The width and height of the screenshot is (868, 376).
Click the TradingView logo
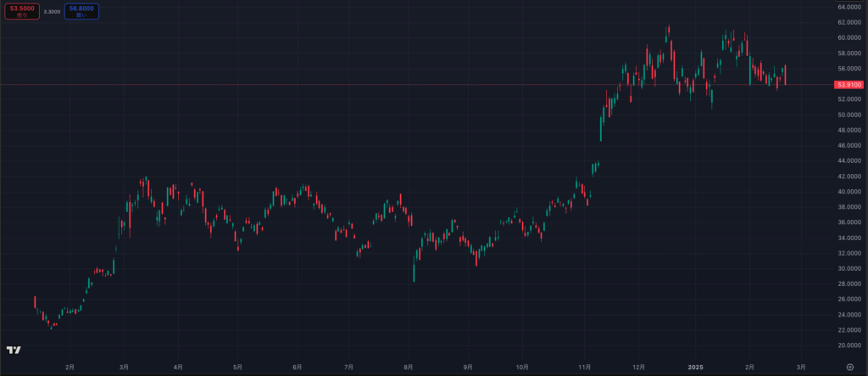pos(14,350)
